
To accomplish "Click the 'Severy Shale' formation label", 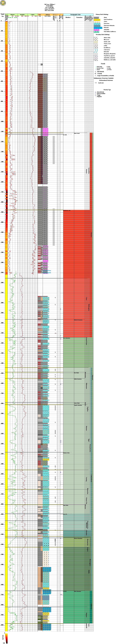I will (x=77, y=403).
